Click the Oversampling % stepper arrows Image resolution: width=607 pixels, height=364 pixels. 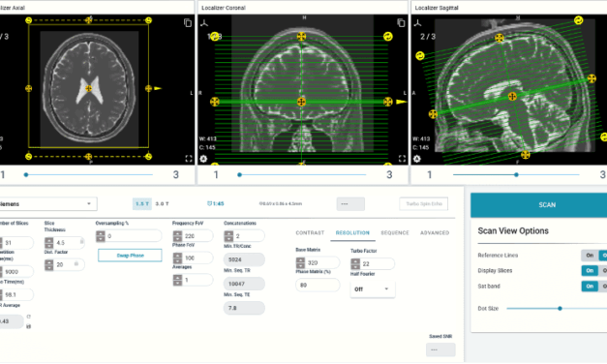pyautogui.click(x=101, y=236)
